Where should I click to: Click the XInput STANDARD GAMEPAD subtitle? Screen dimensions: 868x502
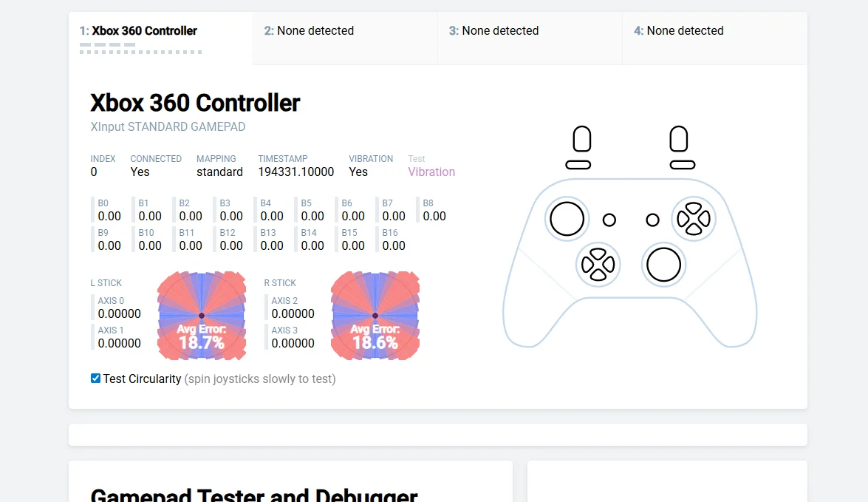pyautogui.click(x=168, y=127)
